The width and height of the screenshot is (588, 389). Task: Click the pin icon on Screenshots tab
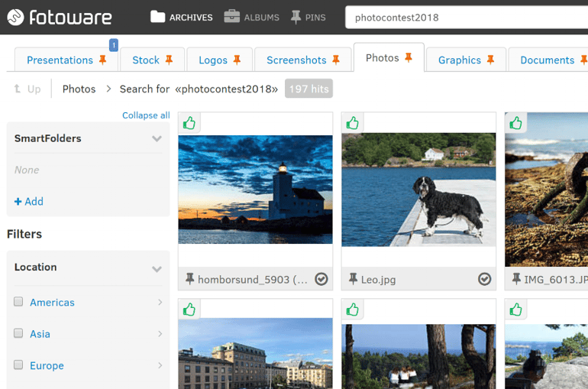336,60
